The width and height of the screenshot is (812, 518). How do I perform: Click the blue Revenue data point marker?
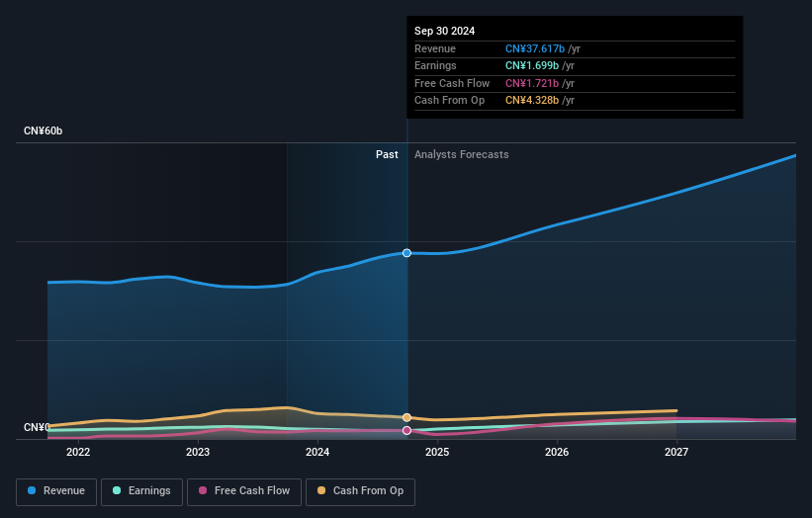pyautogui.click(x=407, y=253)
